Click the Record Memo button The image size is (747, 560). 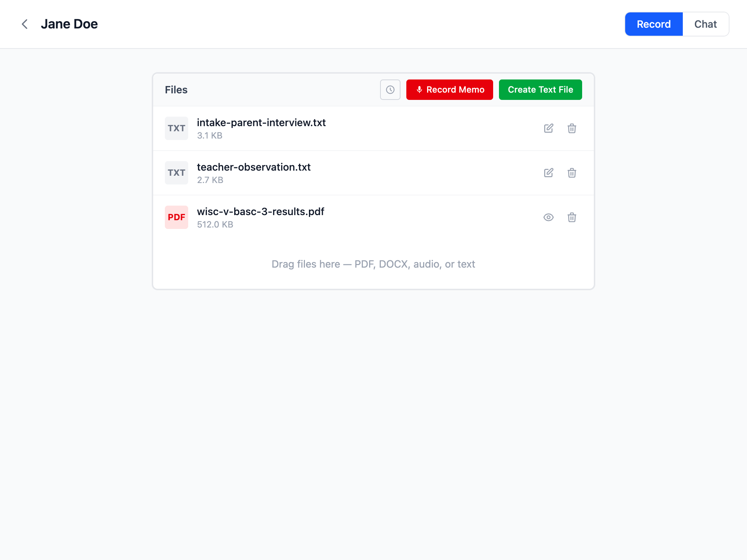(449, 90)
